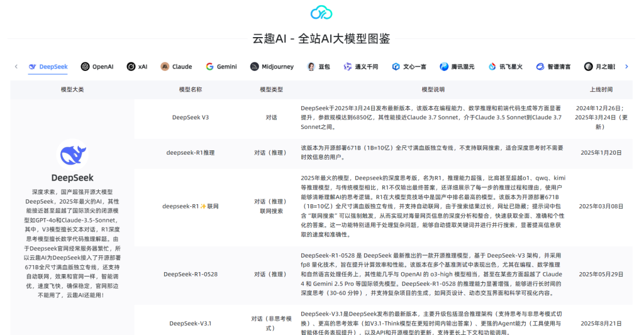Open the 讯飞星火 tab
The width and height of the screenshot is (644, 335).
tap(505, 67)
